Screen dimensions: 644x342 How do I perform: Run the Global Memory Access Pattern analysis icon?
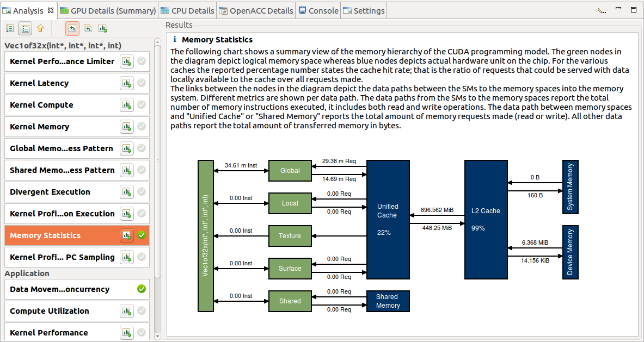pos(127,148)
